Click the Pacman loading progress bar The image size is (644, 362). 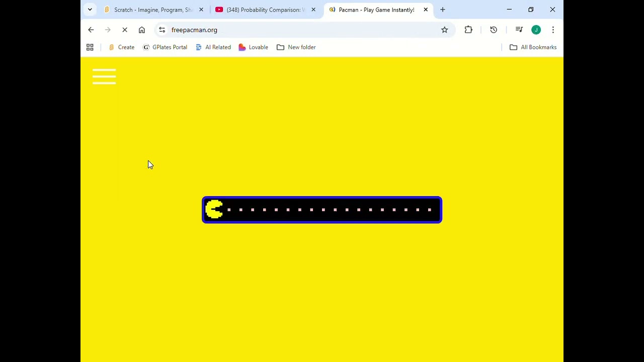click(x=322, y=210)
